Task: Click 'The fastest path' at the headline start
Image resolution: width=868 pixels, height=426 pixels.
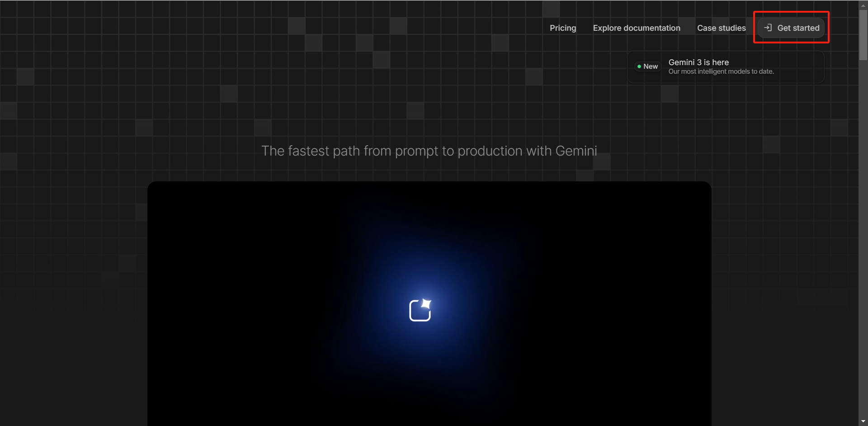Action: (295, 151)
